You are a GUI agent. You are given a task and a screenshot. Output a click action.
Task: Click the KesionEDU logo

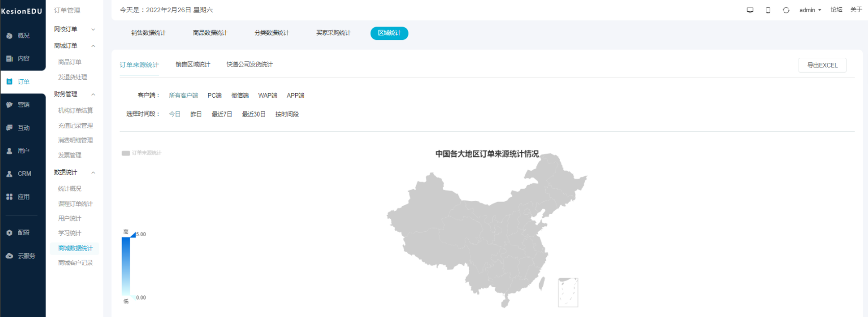point(21,11)
